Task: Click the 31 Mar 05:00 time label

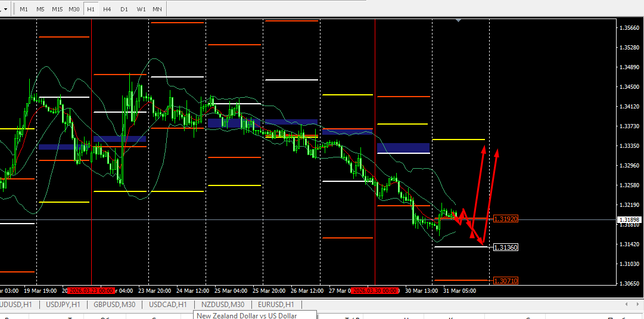Action: coord(459,290)
